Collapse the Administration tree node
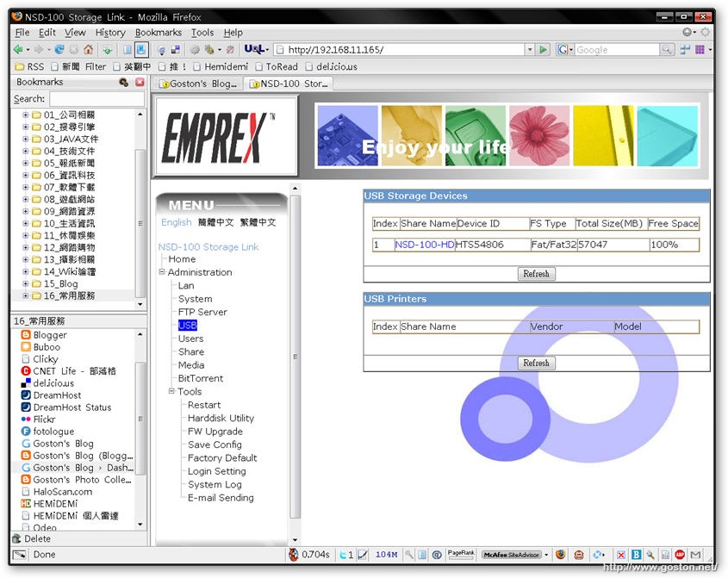728x578 pixels. pos(162,272)
